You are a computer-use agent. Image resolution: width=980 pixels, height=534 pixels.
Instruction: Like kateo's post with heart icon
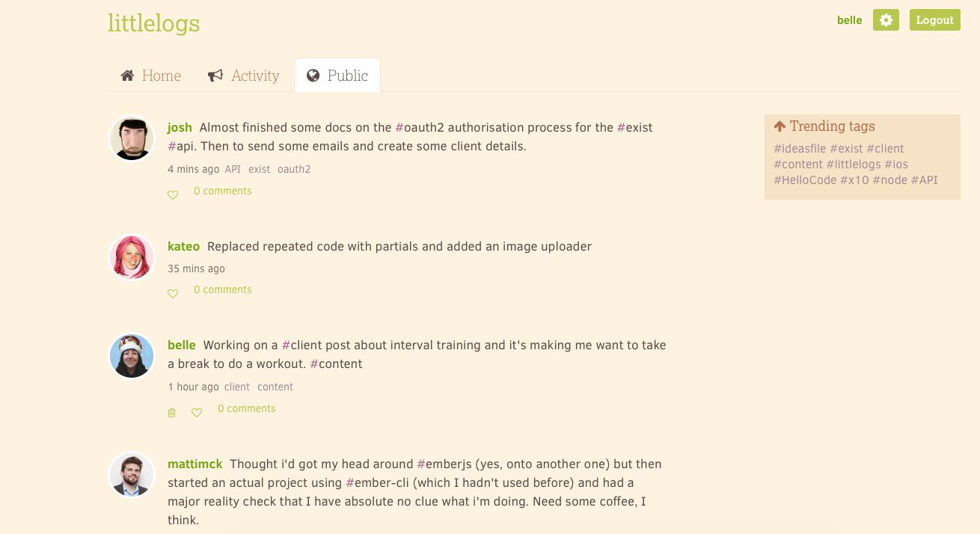(173, 294)
